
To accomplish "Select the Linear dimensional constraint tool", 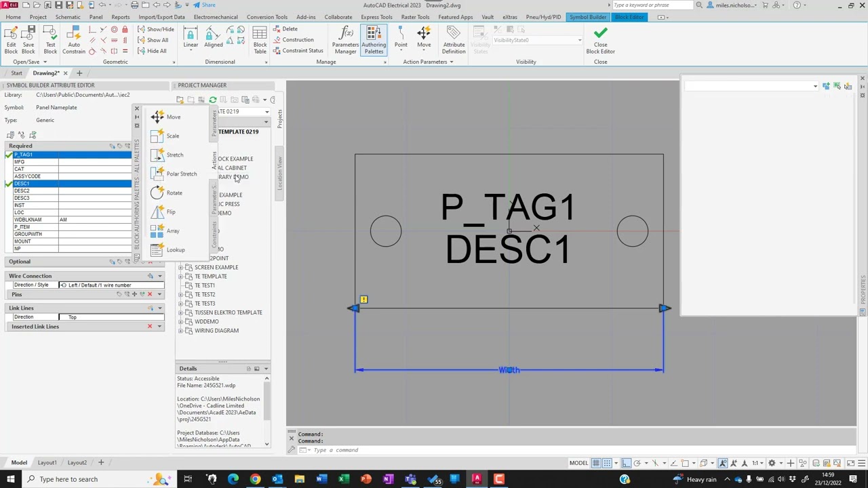I will point(191,38).
